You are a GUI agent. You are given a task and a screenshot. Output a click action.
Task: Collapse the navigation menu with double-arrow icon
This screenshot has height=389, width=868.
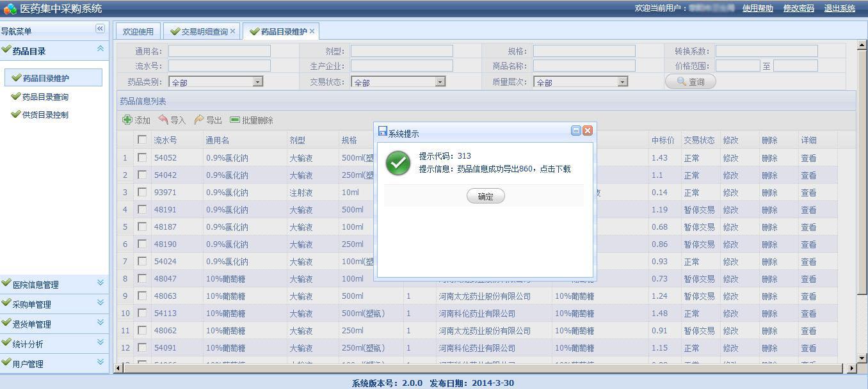[100, 29]
